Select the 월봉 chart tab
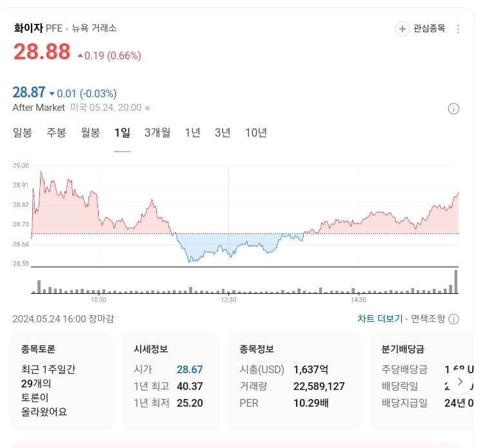The image size is (496, 448). pos(90,133)
